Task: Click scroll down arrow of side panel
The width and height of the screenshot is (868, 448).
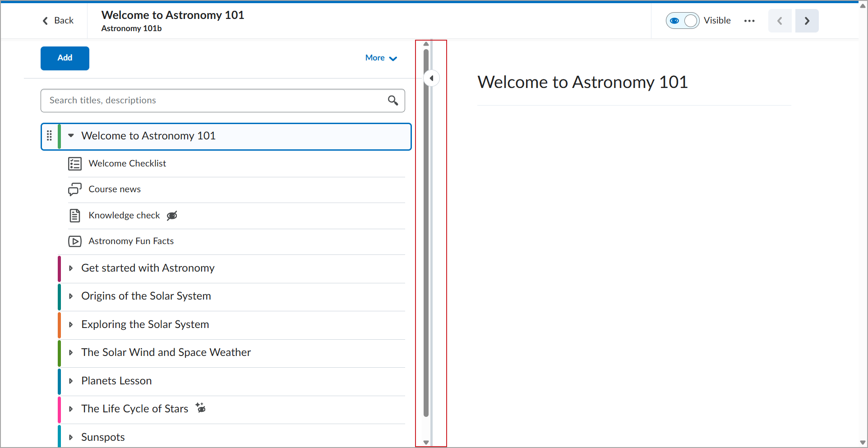Action: pos(426,443)
